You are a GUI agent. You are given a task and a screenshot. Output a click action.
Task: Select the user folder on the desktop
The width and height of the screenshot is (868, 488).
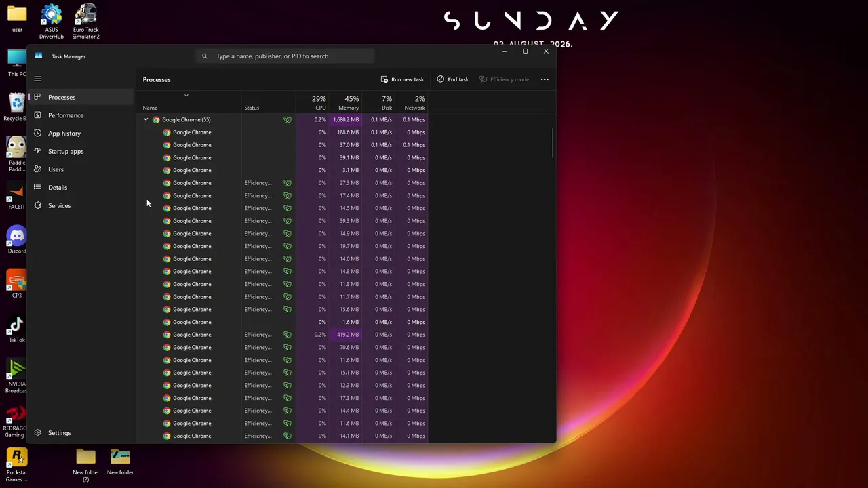(x=17, y=19)
